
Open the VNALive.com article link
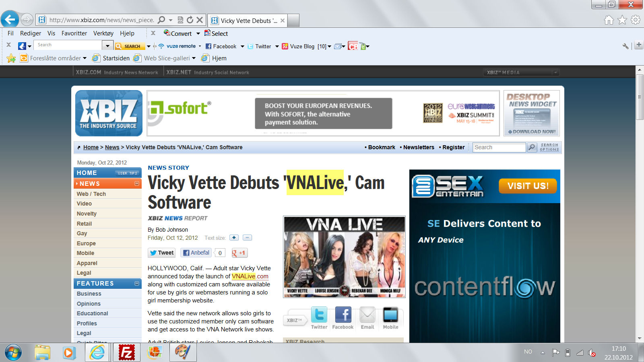click(x=250, y=276)
